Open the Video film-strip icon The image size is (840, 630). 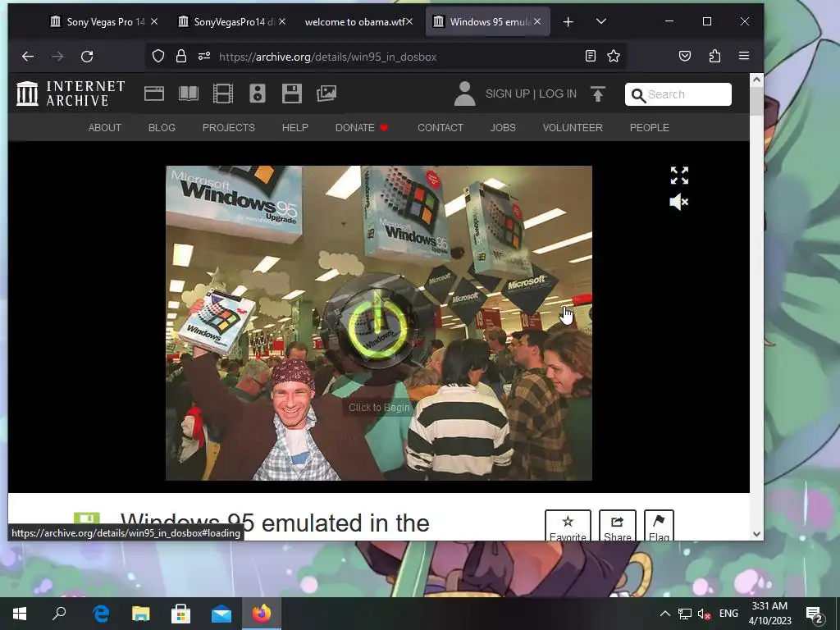click(x=223, y=94)
